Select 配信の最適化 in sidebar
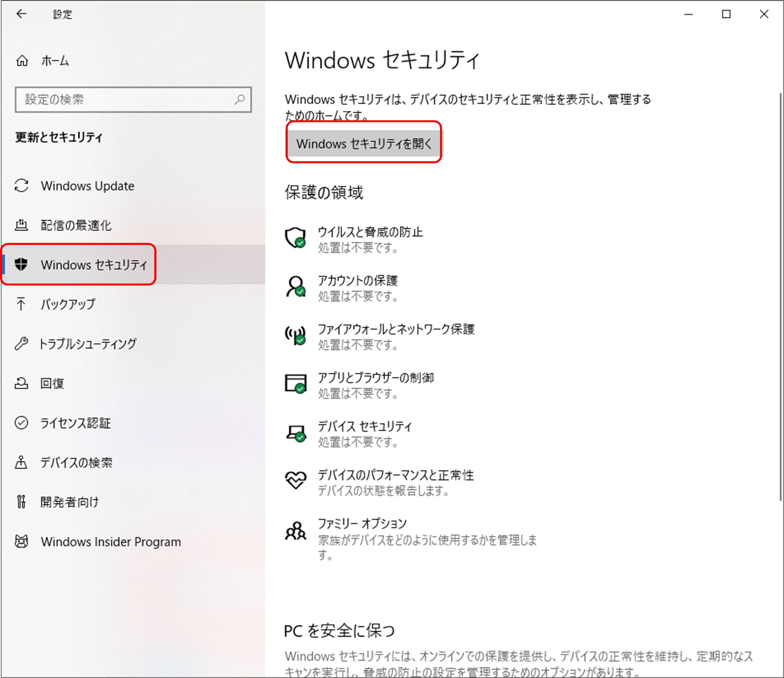784x678 pixels. 133,225
